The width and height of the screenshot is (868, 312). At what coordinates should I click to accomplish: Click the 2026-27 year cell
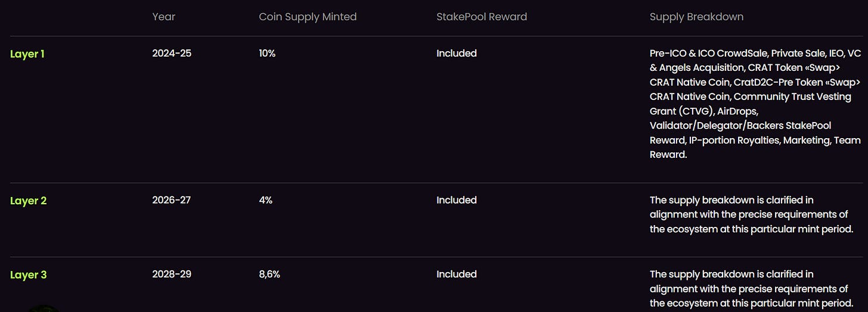coord(171,200)
